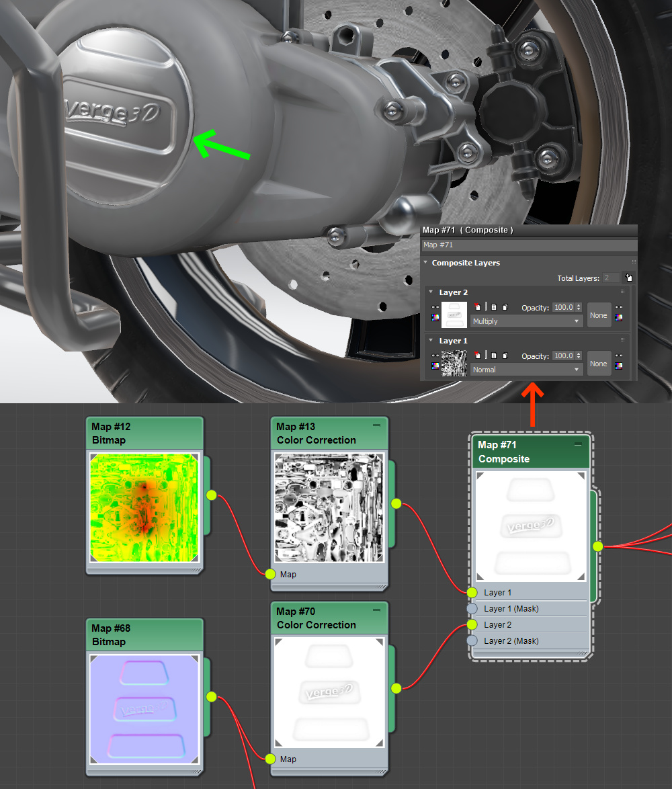Open Layer 2 mask color correction icon

pos(619,317)
